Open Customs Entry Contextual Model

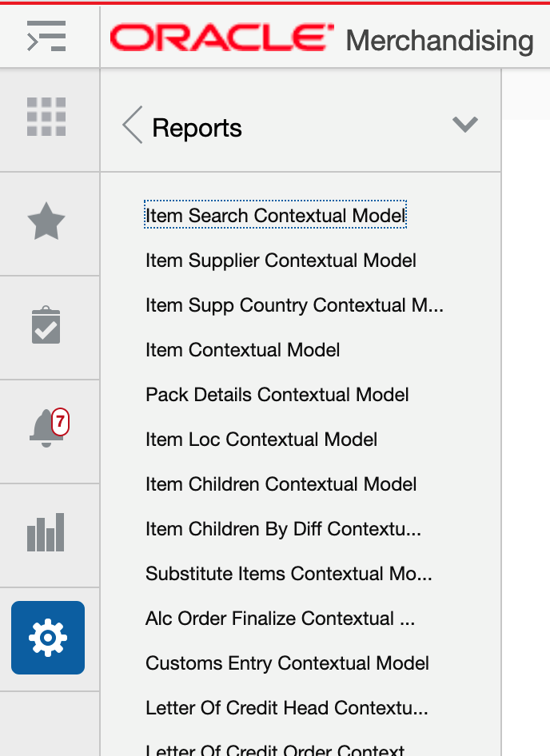(x=287, y=662)
